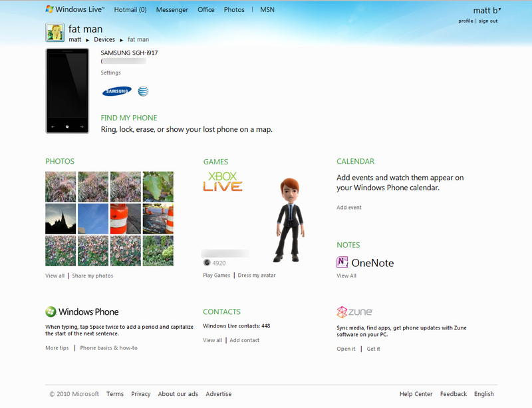532x408 pixels.
Task: Open the CONTACTS section heading
Action: click(x=221, y=312)
